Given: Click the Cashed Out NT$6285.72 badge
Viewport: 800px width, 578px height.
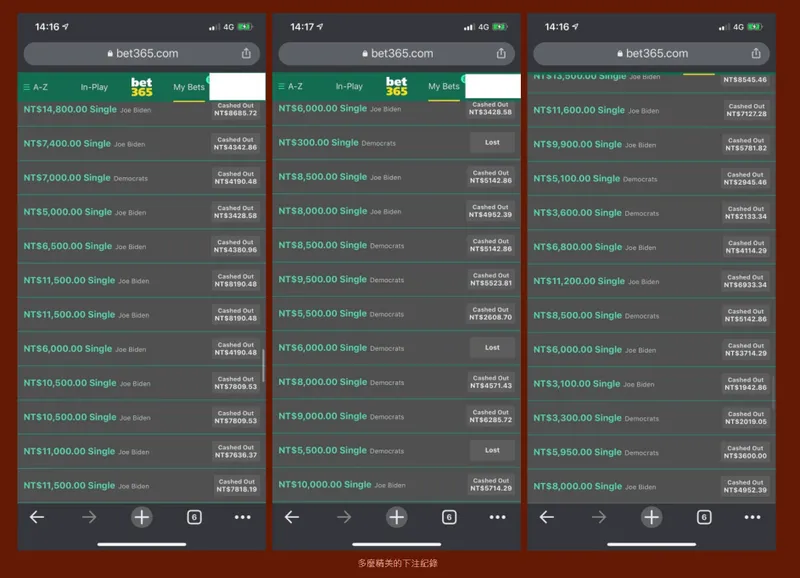Looking at the screenshot, I should [491, 416].
